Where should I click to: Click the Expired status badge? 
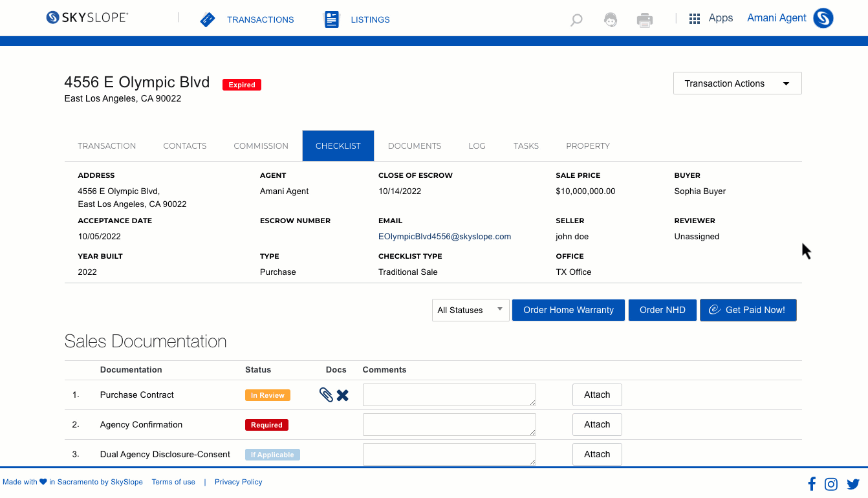point(242,85)
